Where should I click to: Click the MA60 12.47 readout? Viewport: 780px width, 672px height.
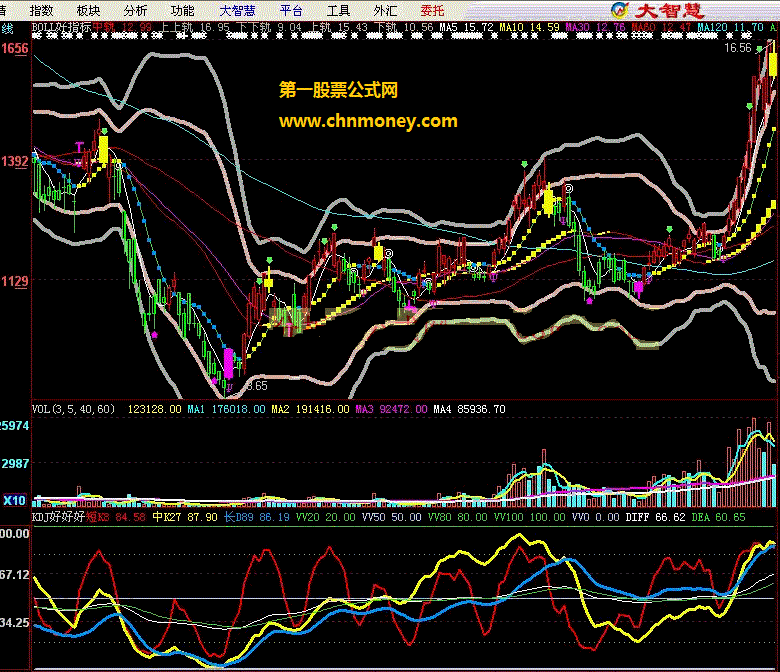[x=662, y=27]
